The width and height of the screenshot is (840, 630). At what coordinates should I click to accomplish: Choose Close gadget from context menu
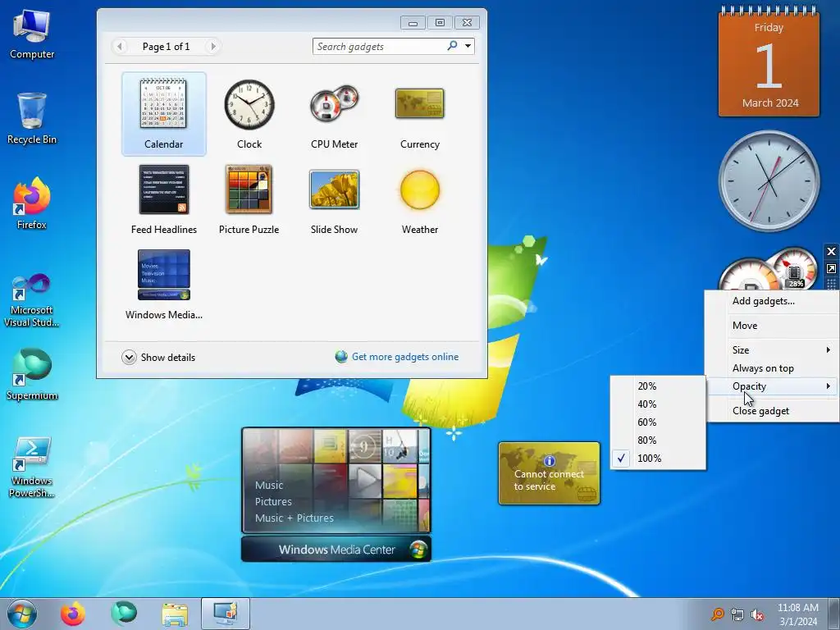pyautogui.click(x=772, y=411)
